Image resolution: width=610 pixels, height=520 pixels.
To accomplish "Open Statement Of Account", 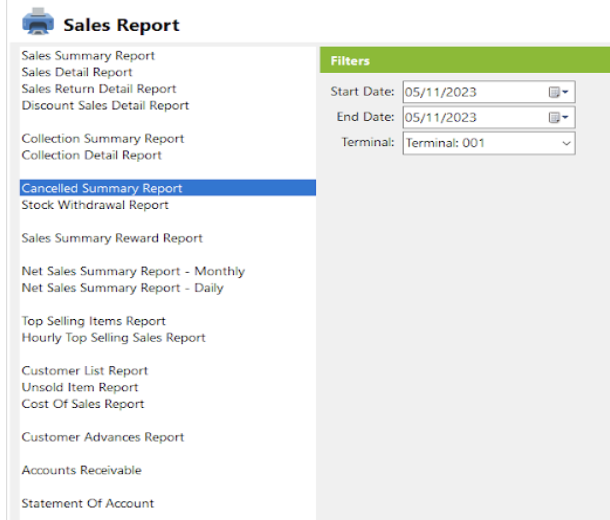I will (x=88, y=503).
